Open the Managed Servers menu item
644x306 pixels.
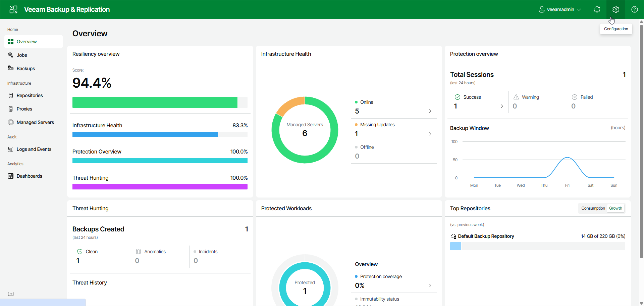point(34,122)
